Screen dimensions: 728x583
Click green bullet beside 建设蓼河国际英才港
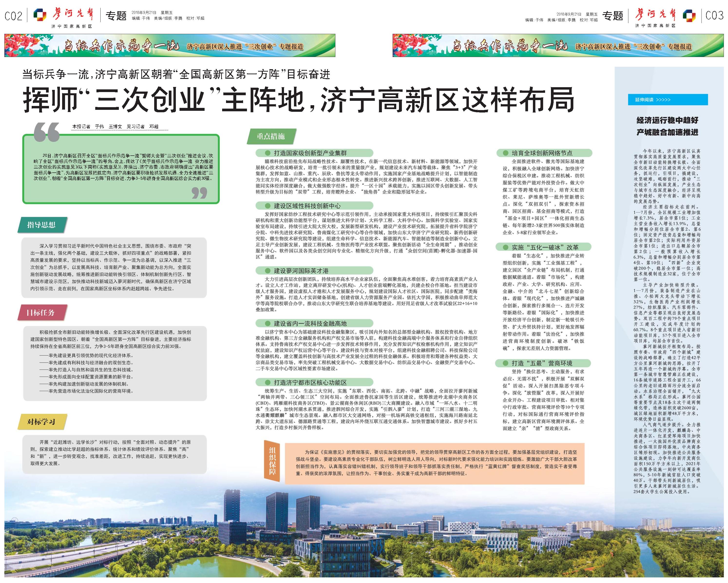click(x=268, y=270)
